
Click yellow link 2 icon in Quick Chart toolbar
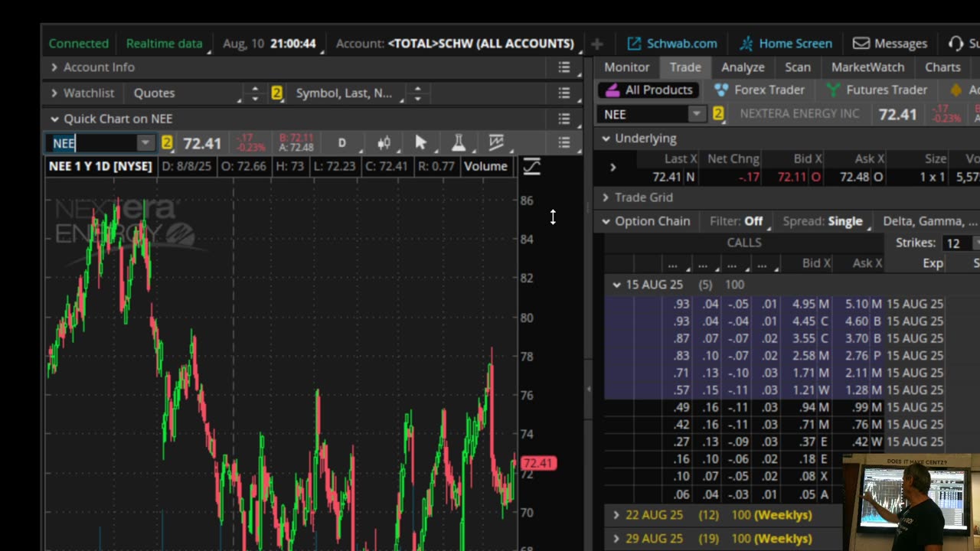(x=167, y=142)
